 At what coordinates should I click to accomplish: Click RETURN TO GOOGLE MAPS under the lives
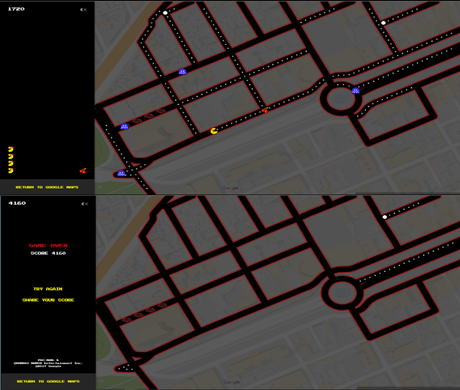(47, 187)
